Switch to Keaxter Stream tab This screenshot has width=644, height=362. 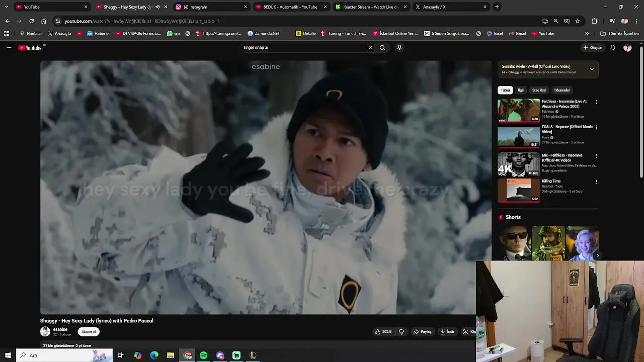click(370, 7)
